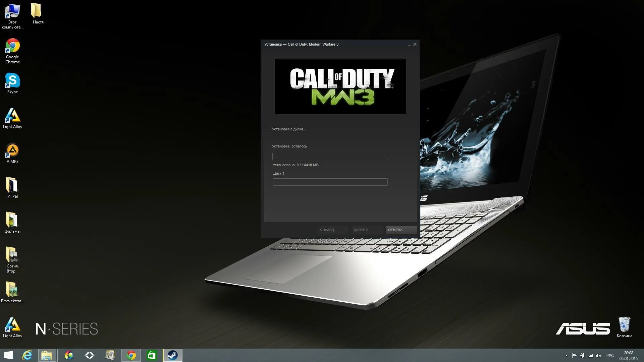Click the ОТМЕНА cancel button
The height and width of the screenshot is (362, 644).
[401, 230]
